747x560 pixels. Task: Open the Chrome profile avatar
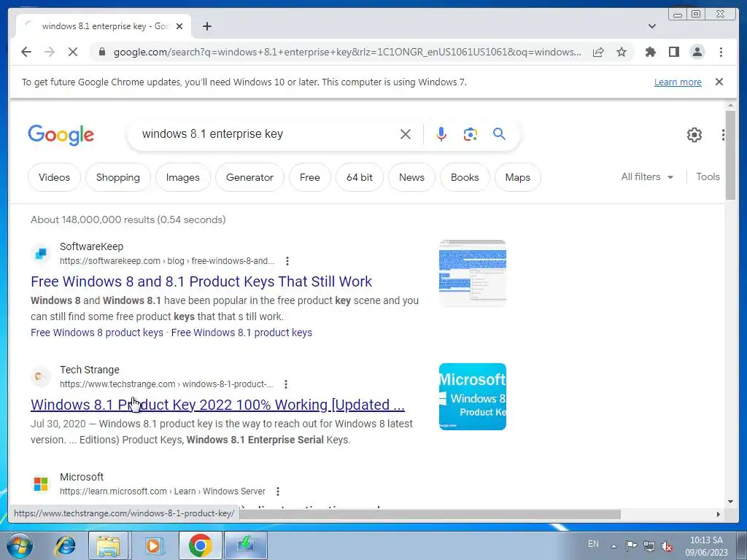pyautogui.click(x=697, y=52)
